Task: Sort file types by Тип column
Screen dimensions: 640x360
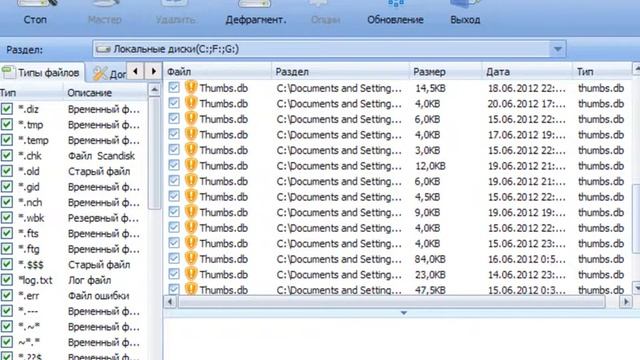Action: (31, 93)
